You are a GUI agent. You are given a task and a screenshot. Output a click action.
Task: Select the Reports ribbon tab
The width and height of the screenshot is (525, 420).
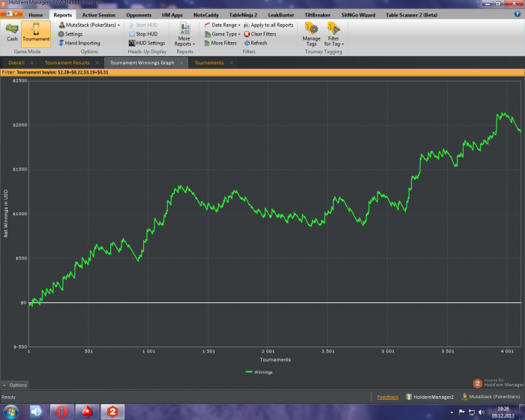click(x=62, y=15)
